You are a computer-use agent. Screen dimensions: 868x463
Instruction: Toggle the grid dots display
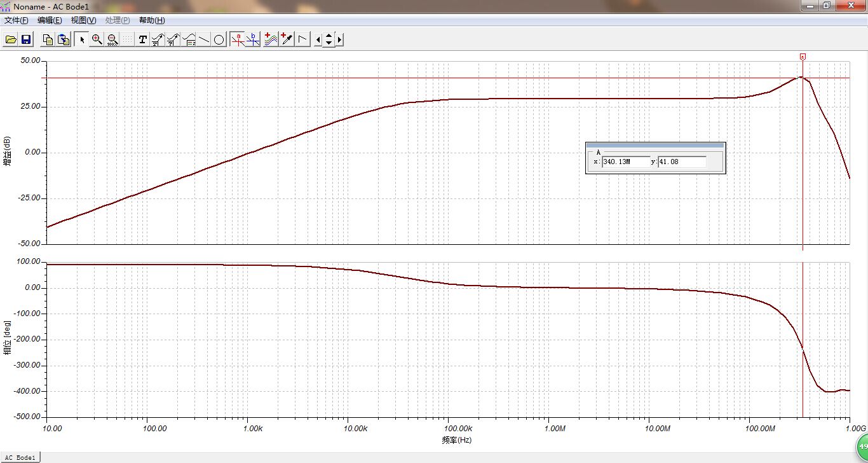[x=128, y=39]
